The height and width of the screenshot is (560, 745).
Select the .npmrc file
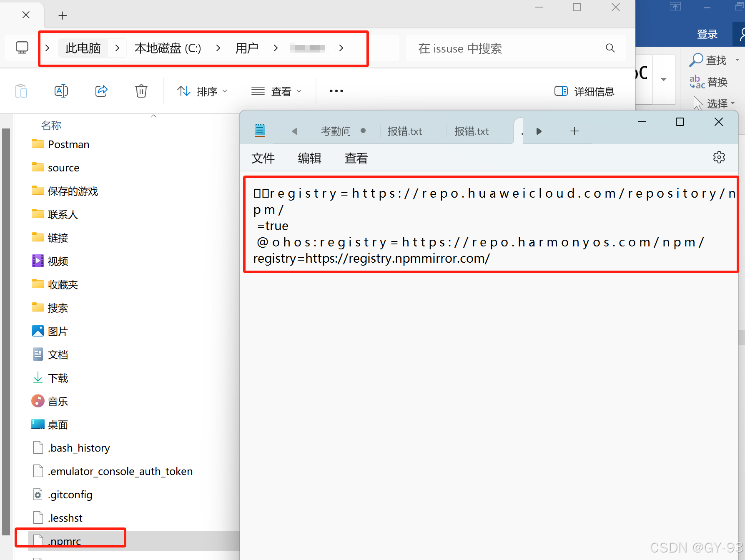(x=57, y=541)
